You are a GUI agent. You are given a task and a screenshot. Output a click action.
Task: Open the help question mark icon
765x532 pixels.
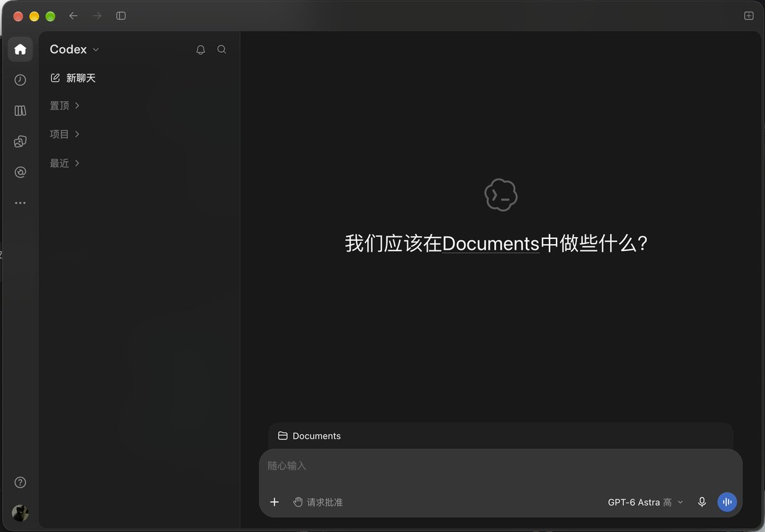click(x=20, y=482)
